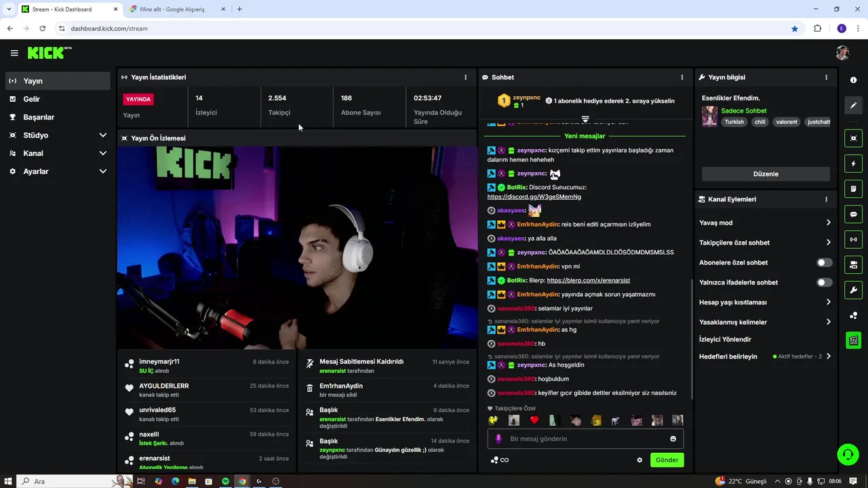Click the Düzenle button
This screenshot has width=868, height=488.
pos(766,174)
